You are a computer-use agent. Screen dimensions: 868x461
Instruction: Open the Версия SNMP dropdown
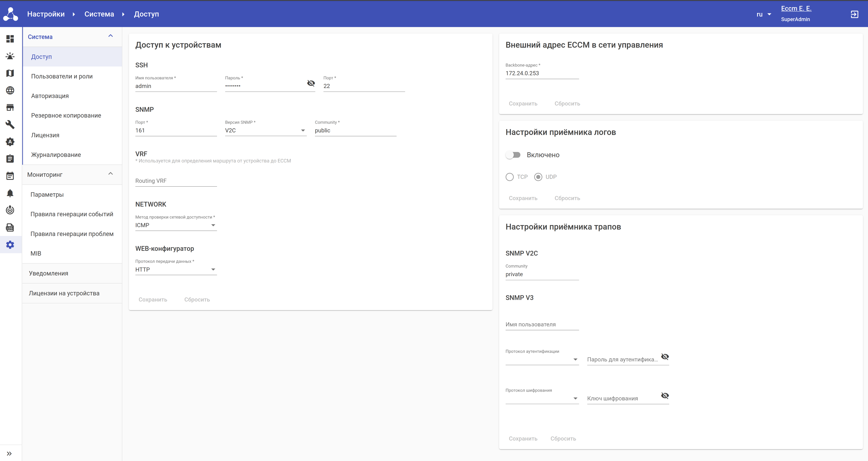266,130
